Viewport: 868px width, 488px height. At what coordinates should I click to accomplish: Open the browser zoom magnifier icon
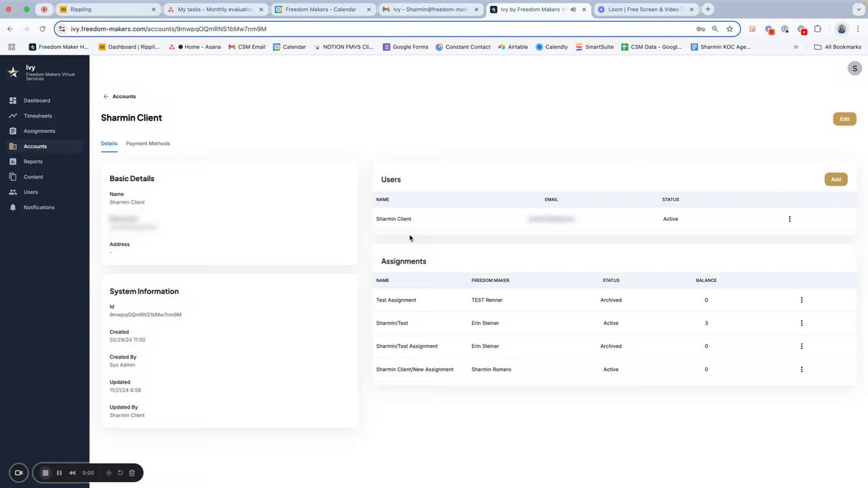tap(715, 29)
